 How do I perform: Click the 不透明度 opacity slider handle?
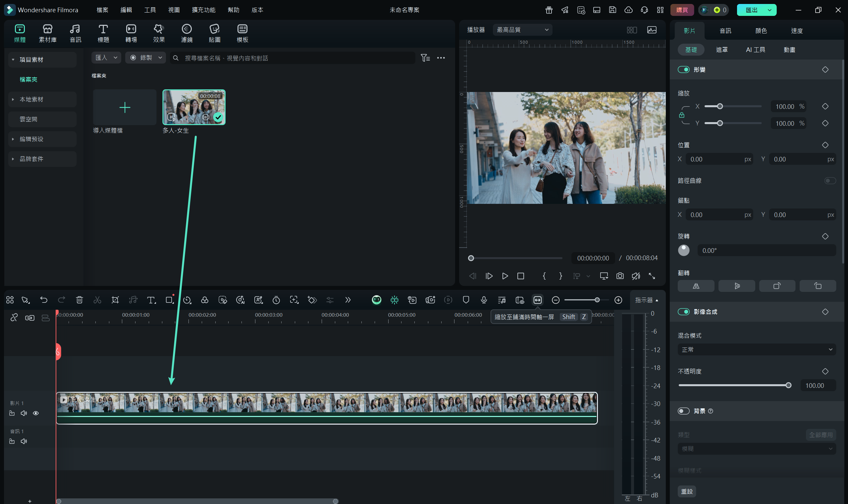[x=788, y=386]
